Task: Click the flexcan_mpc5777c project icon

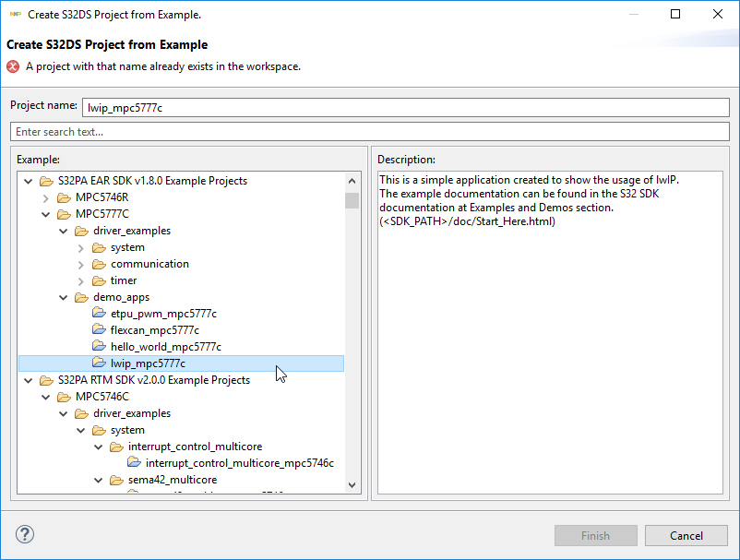Action: click(x=100, y=330)
